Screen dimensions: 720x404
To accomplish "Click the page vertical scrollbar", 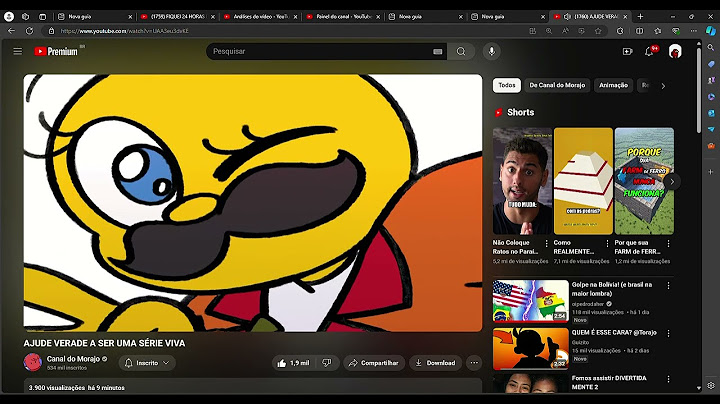I will (x=699, y=92).
